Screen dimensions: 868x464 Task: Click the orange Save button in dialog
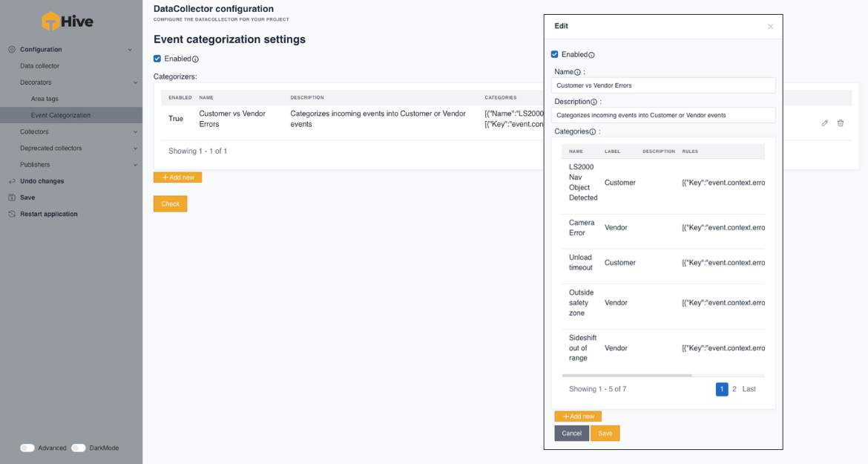point(605,434)
